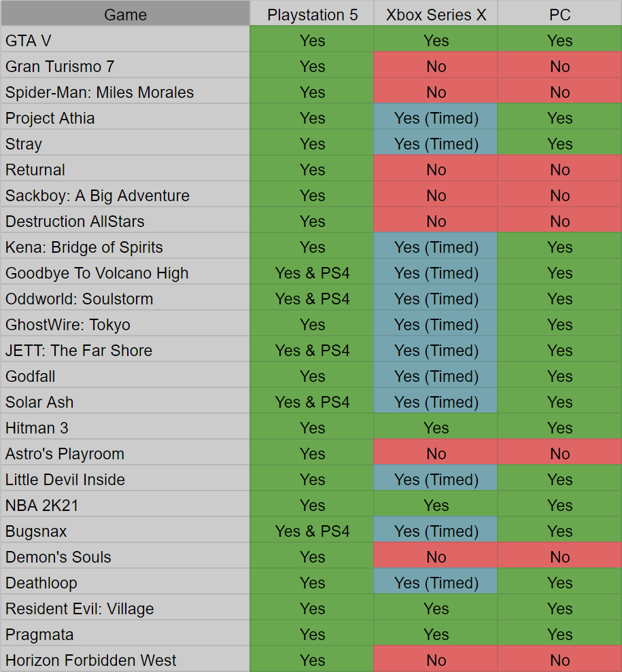Click the Gran Turismo 7 row label
622x672 pixels.
coord(125,67)
